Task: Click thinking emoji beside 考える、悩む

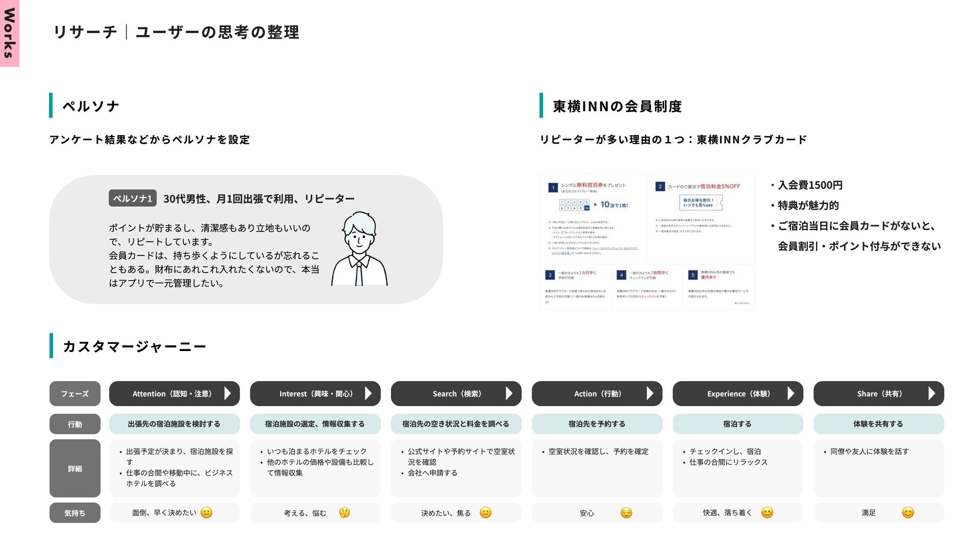Action: (x=345, y=513)
